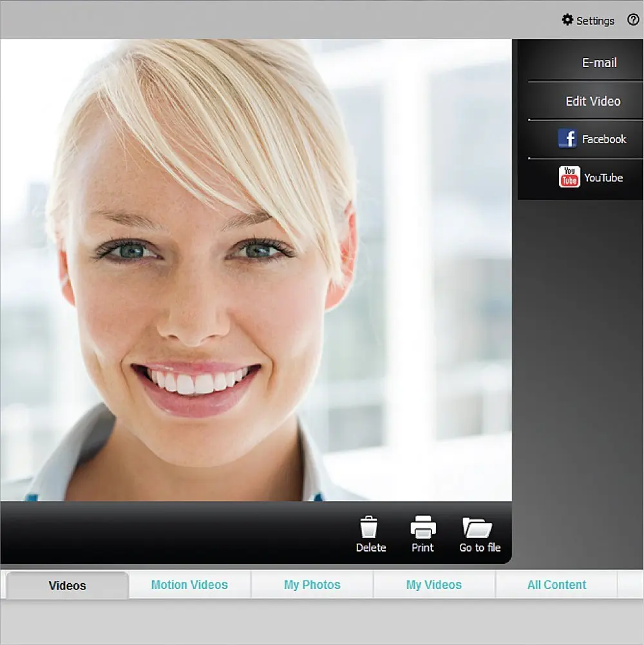
Task: Click the Print printer icon
Action: (422, 527)
